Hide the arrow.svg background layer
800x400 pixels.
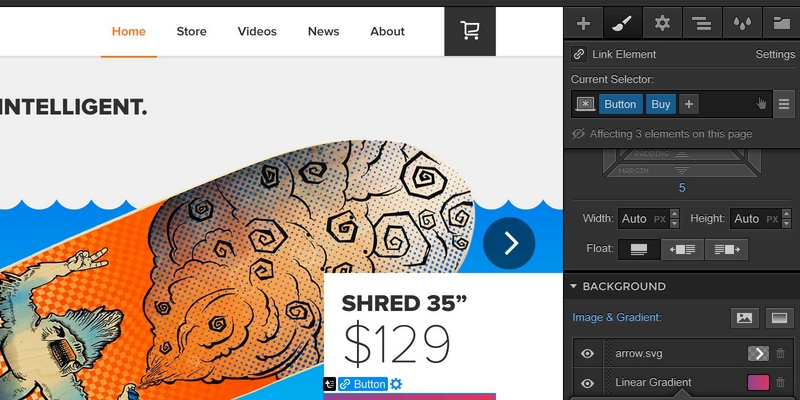pyautogui.click(x=587, y=353)
